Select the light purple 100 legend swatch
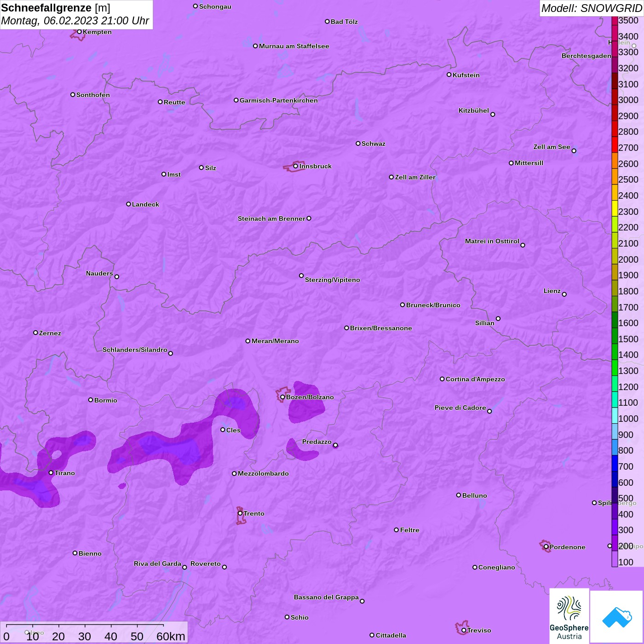Image resolution: width=644 pixels, height=644 pixels. [x=615, y=559]
